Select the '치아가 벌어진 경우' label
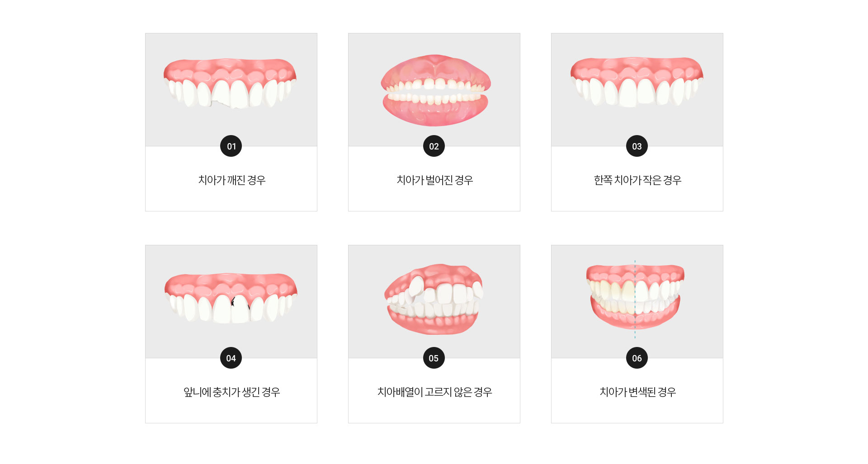Viewport: 868px width, 464px height. pos(434,180)
